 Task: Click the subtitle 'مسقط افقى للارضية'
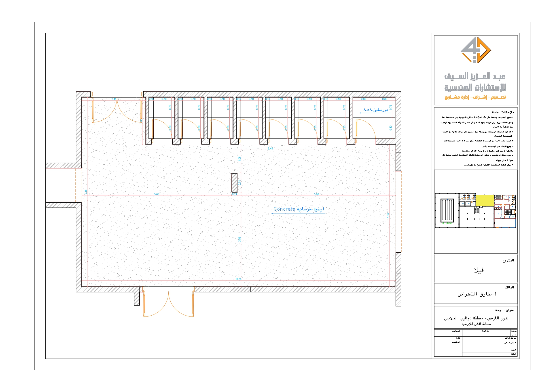point(476,324)
